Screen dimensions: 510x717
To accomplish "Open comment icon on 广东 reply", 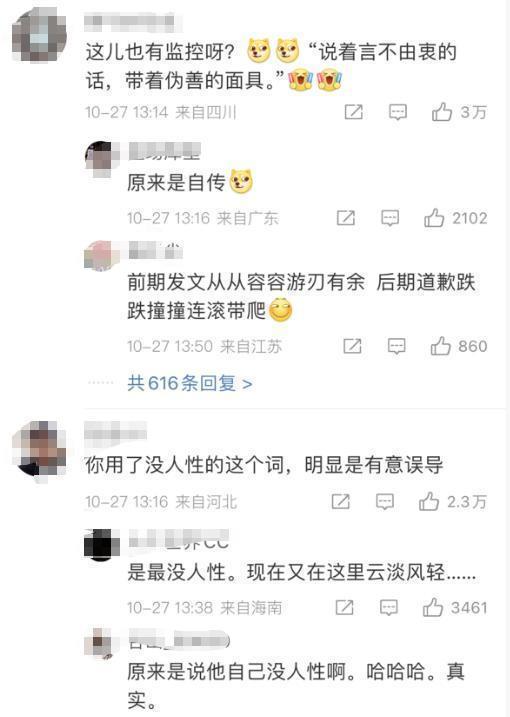I will click(x=390, y=218).
